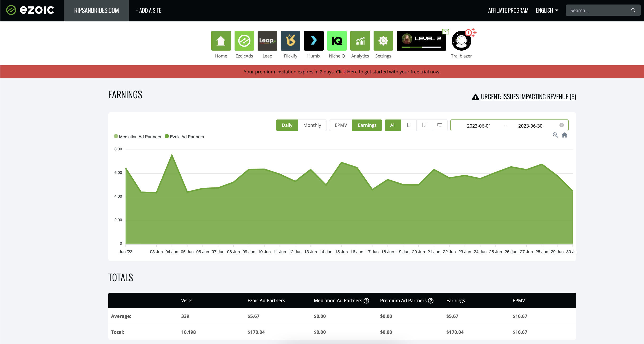Open the Affiliate Program link
Image resolution: width=644 pixels, height=344 pixels.
pos(508,10)
